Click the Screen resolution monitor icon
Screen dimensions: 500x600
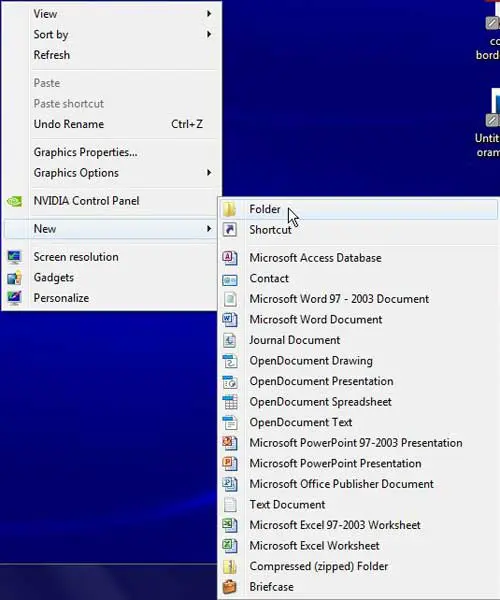(x=15, y=257)
